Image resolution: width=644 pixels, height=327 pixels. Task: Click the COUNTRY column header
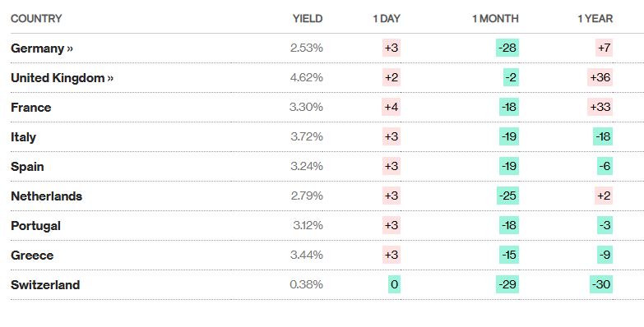pyautogui.click(x=36, y=18)
